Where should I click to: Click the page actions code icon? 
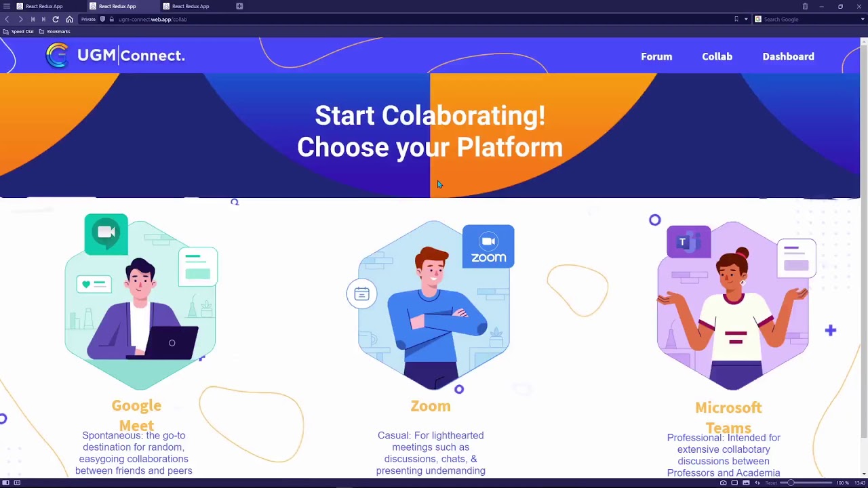point(757,483)
